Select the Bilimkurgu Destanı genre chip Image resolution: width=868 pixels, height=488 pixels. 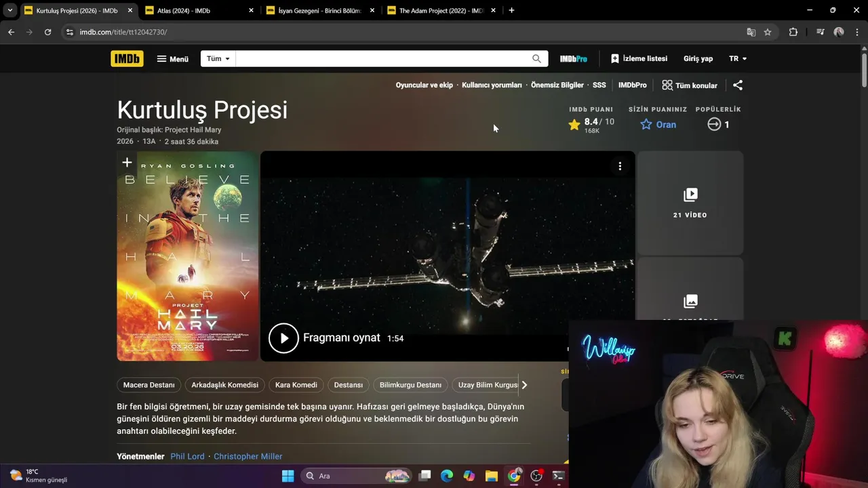[410, 385]
